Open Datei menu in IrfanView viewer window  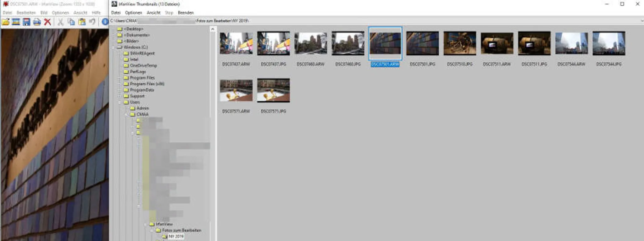point(7,13)
